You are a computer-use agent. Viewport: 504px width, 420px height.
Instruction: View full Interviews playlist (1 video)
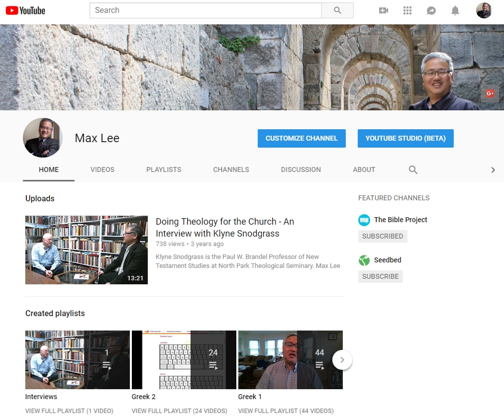69,411
